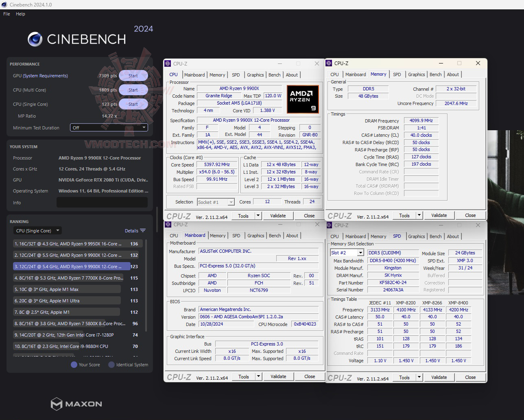
Task: Click Validate in CPU-Z CPU window
Action: tap(278, 216)
